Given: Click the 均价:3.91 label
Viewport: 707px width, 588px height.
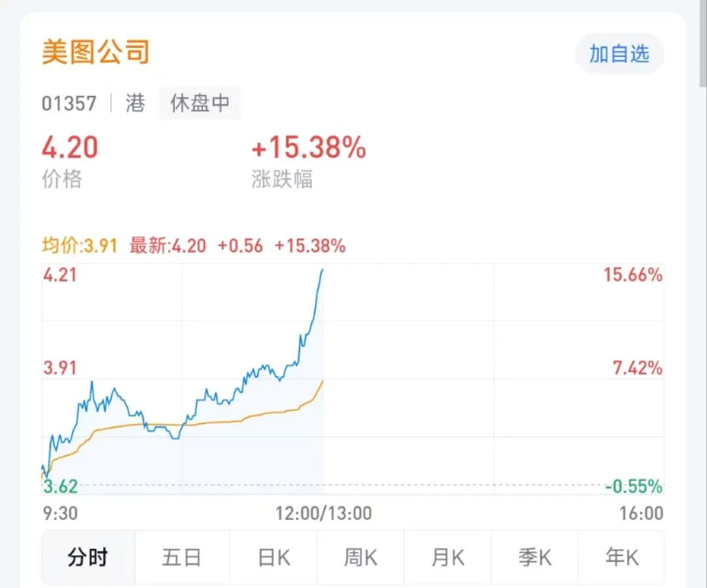Looking at the screenshot, I should tap(80, 246).
